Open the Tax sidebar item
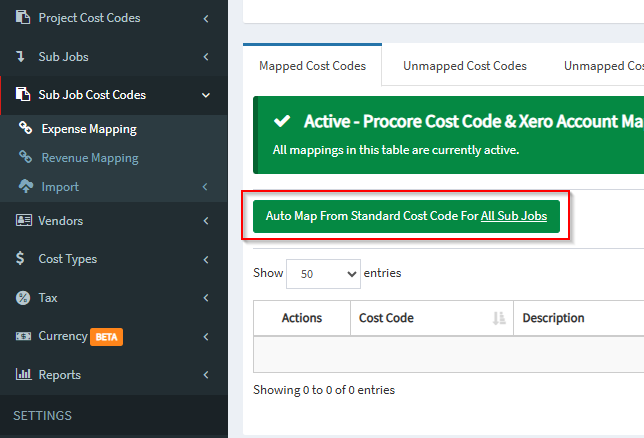644x438 pixels. [x=48, y=297]
